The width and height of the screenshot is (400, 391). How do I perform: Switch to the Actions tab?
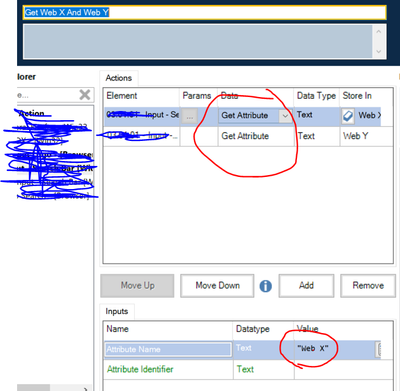point(119,78)
